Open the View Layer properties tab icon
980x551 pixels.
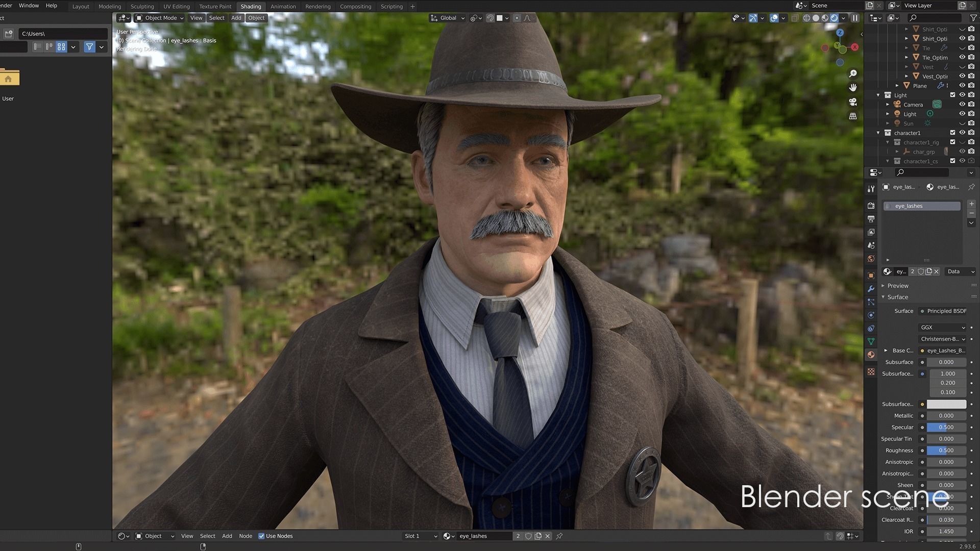[x=871, y=232]
